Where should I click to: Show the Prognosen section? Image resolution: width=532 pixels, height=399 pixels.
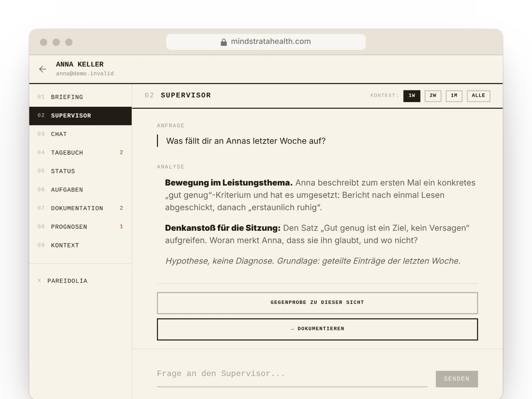(x=80, y=227)
